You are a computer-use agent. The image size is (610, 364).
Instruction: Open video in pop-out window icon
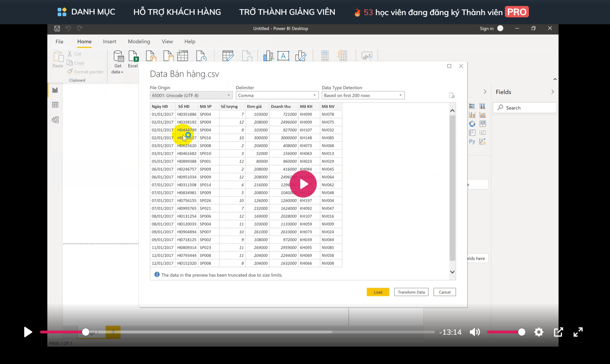point(558,332)
